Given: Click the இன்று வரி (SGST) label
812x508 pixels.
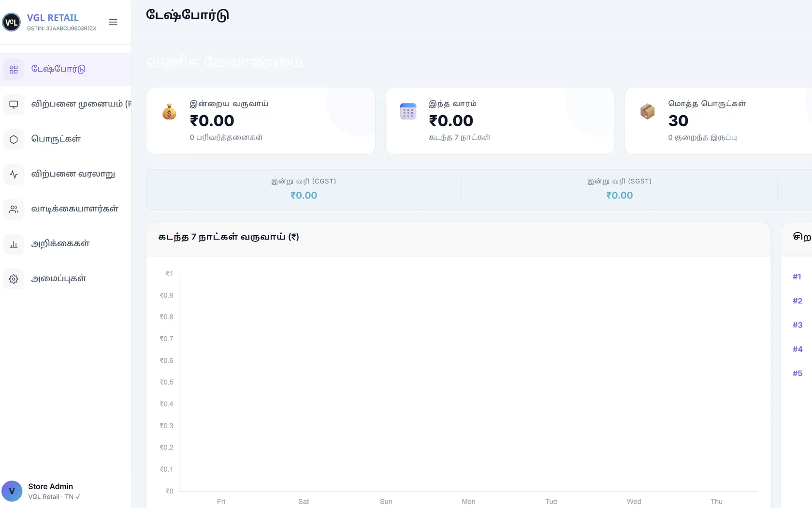Looking at the screenshot, I should coord(619,181).
